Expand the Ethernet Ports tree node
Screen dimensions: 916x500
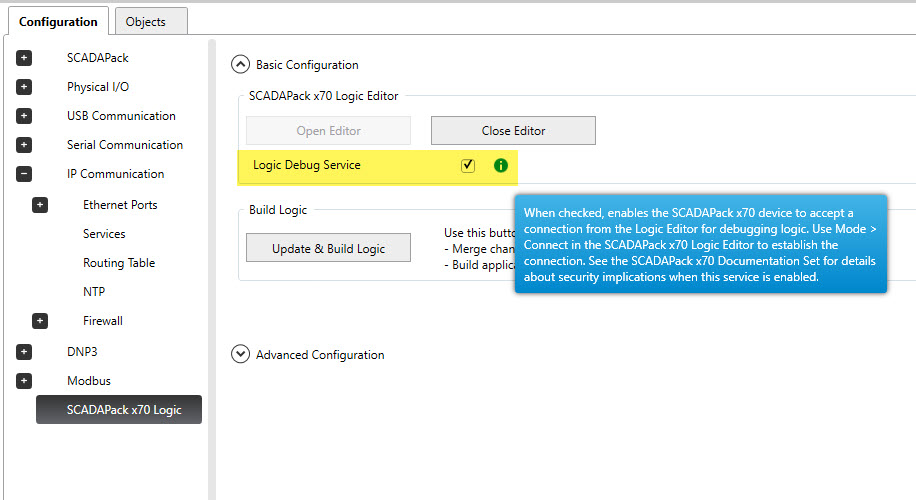pos(40,205)
